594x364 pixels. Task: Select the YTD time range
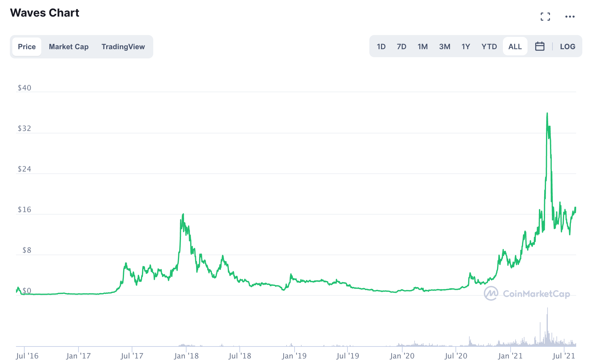489,46
